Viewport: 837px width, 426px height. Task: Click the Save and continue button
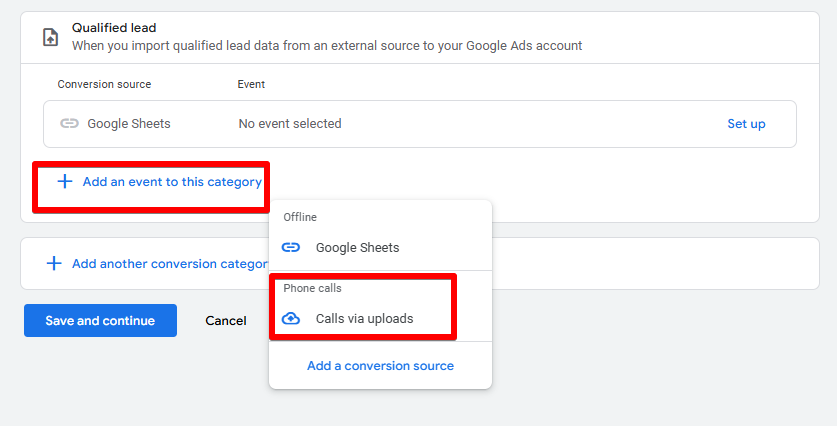[100, 320]
